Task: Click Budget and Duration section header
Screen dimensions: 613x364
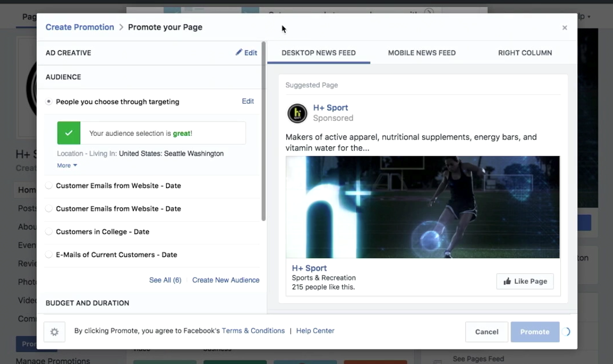Action: (87, 303)
